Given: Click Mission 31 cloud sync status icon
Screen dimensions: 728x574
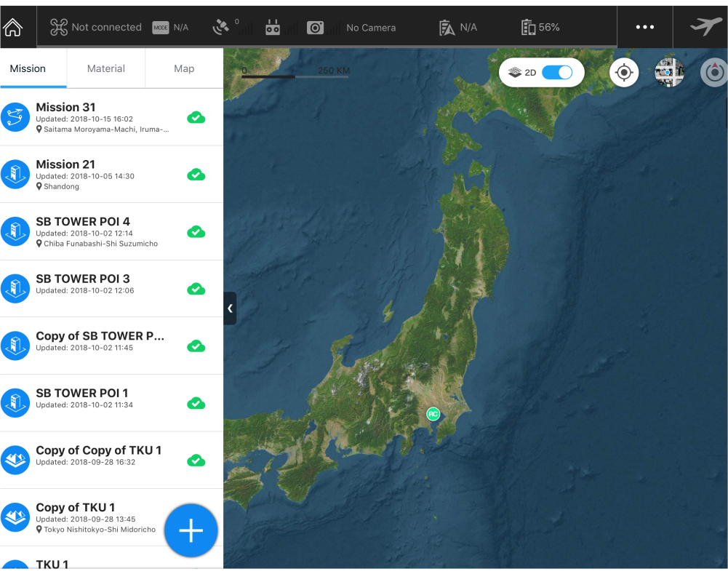Looking at the screenshot, I should [x=196, y=118].
